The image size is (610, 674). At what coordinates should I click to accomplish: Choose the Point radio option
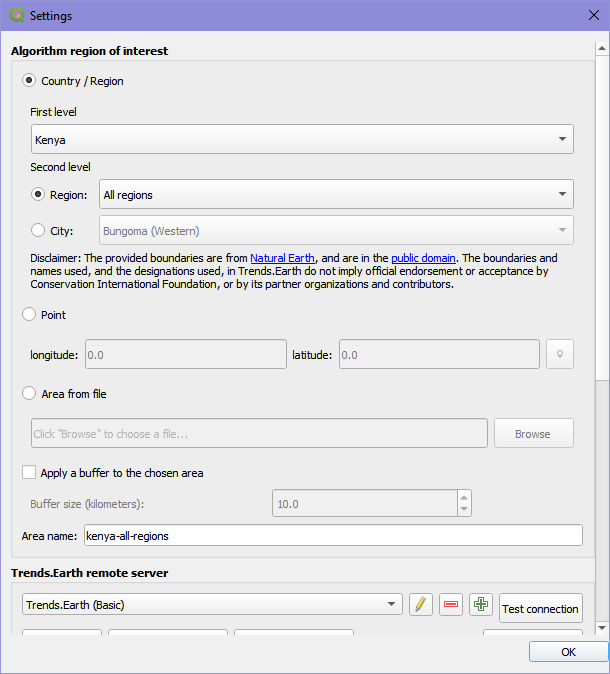(x=29, y=314)
